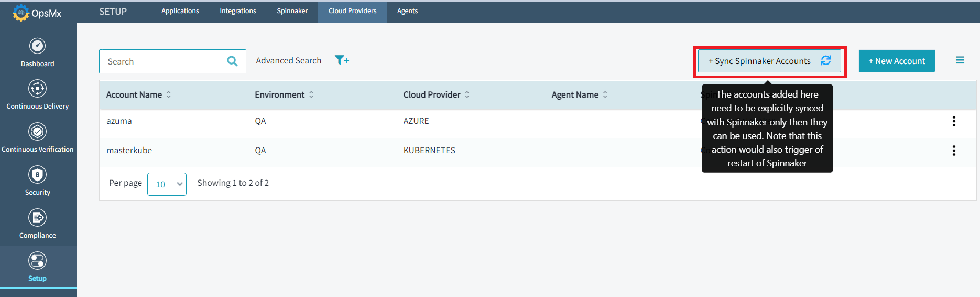Image resolution: width=980 pixels, height=297 pixels.
Task: Open actions menu for masterkube row
Action: click(x=954, y=151)
